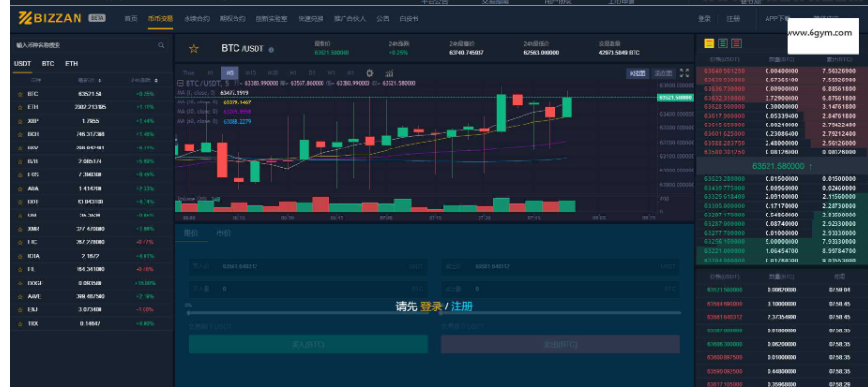The height and width of the screenshot is (387, 868).
Task: Open chart settings gear icon
Action: tap(369, 73)
